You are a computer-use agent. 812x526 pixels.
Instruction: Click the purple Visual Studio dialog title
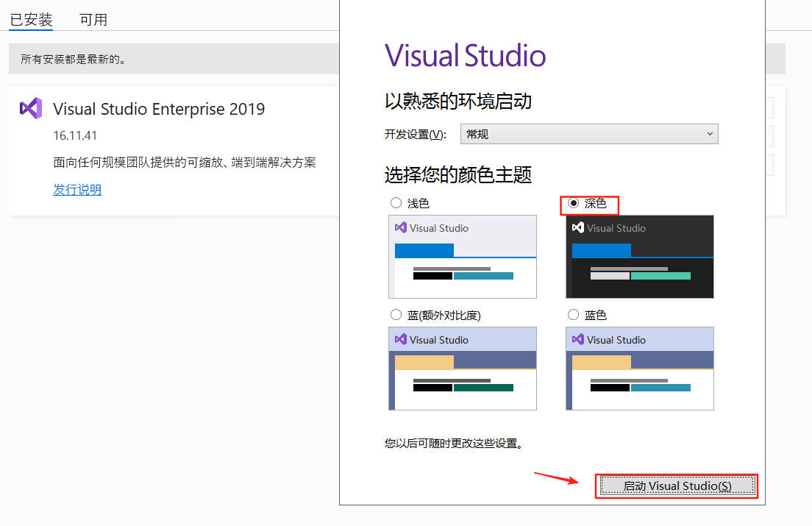coord(465,55)
